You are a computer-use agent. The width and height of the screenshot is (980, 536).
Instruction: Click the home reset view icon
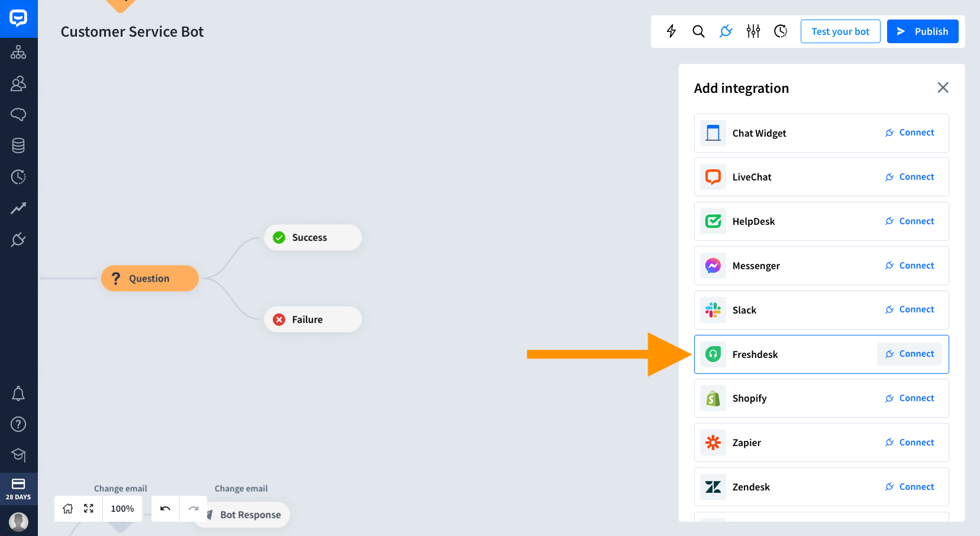click(68, 509)
